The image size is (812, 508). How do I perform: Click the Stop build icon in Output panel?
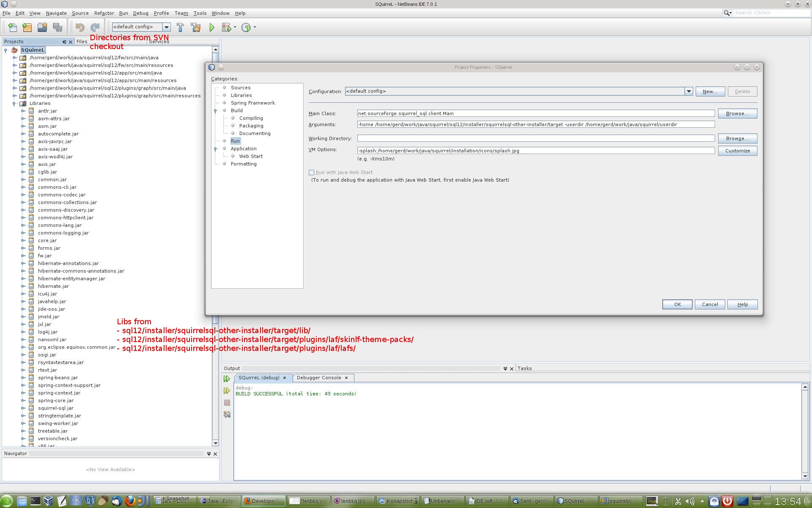click(x=227, y=403)
